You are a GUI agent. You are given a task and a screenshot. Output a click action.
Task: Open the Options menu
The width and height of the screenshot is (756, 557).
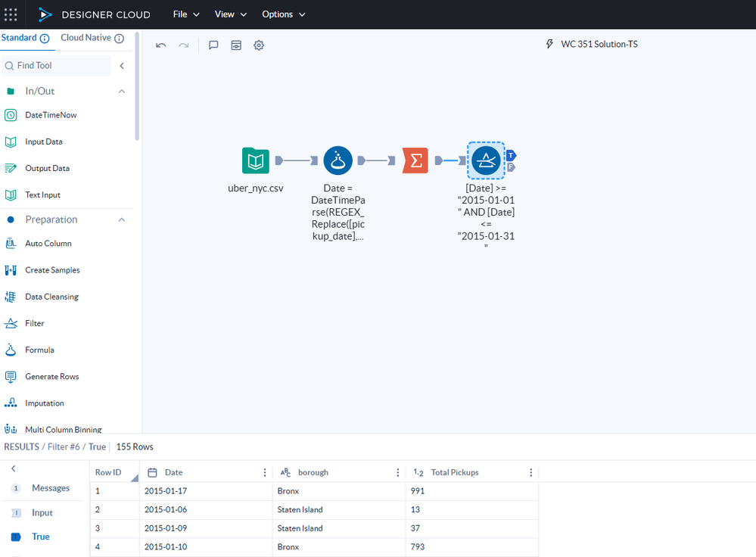[284, 14]
